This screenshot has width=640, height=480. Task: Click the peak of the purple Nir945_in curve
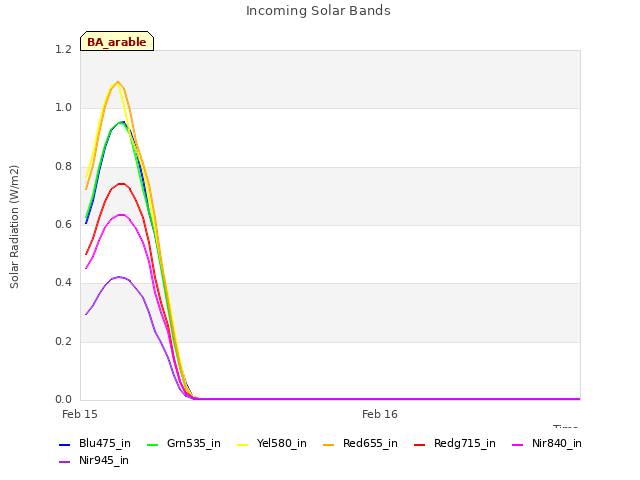click(x=119, y=277)
